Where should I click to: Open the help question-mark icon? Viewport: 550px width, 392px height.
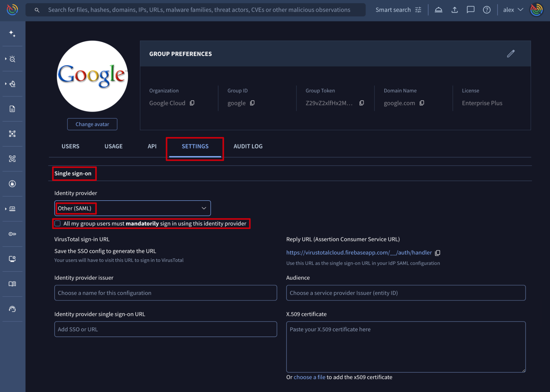[487, 10]
